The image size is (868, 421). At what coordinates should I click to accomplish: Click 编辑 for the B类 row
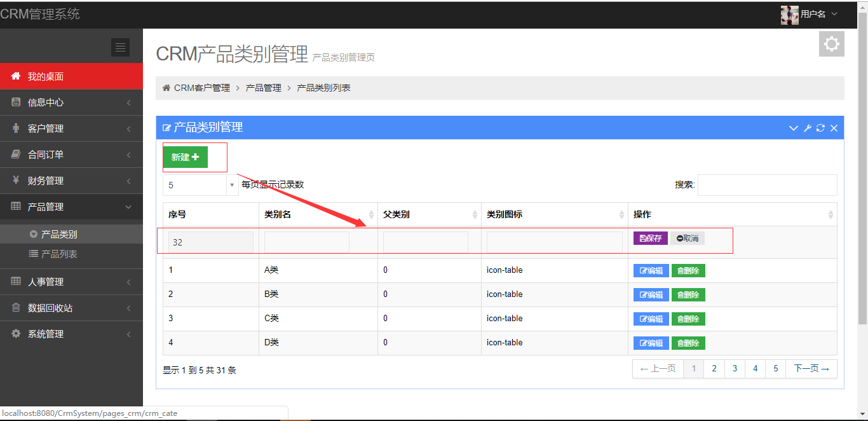pos(651,295)
